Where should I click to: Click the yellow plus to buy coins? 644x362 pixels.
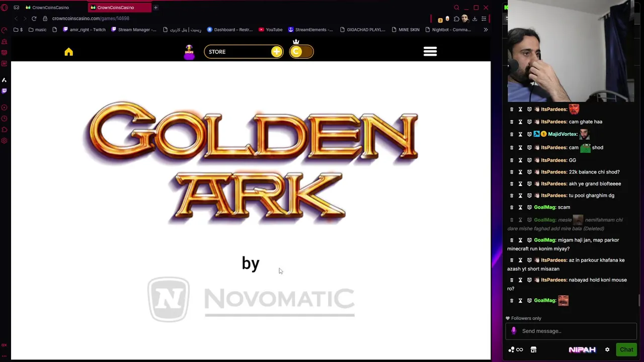pos(277,52)
